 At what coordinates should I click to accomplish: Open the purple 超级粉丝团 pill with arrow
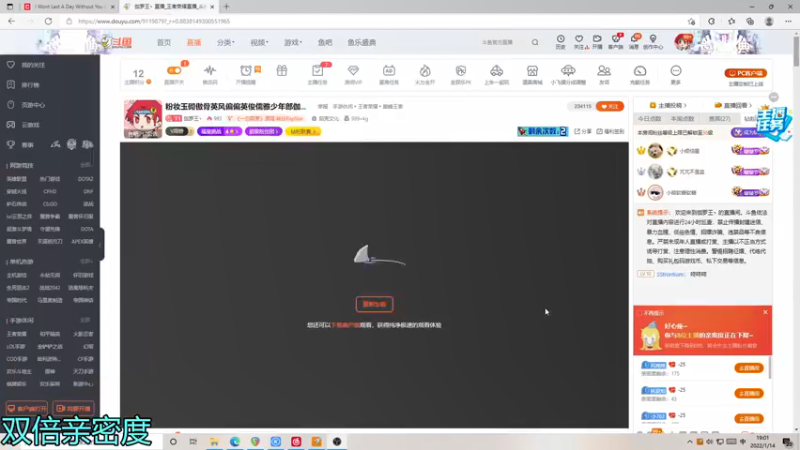tap(263, 132)
